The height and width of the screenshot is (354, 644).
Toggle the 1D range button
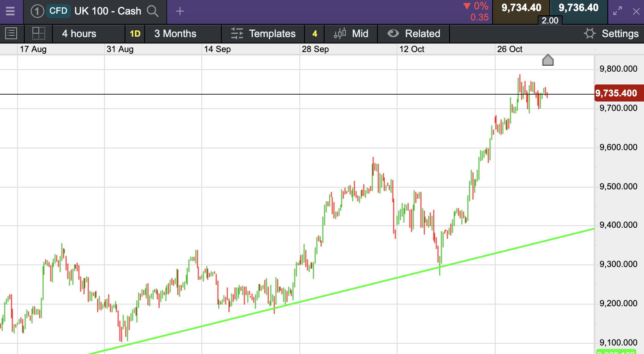click(x=135, y=34)
